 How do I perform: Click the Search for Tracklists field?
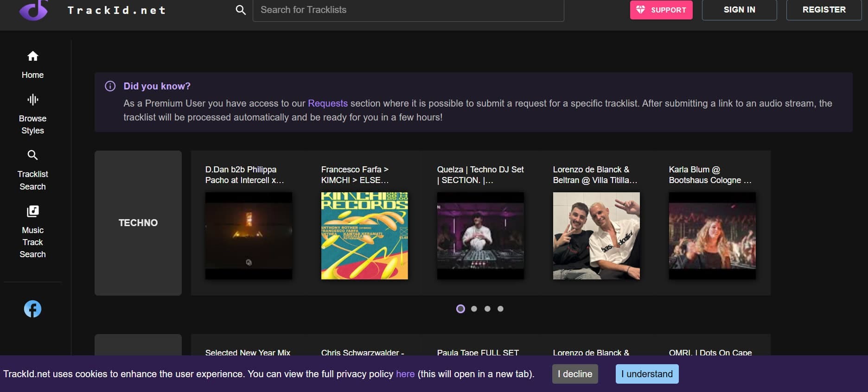pyautogui.click(x=408, y=10)
